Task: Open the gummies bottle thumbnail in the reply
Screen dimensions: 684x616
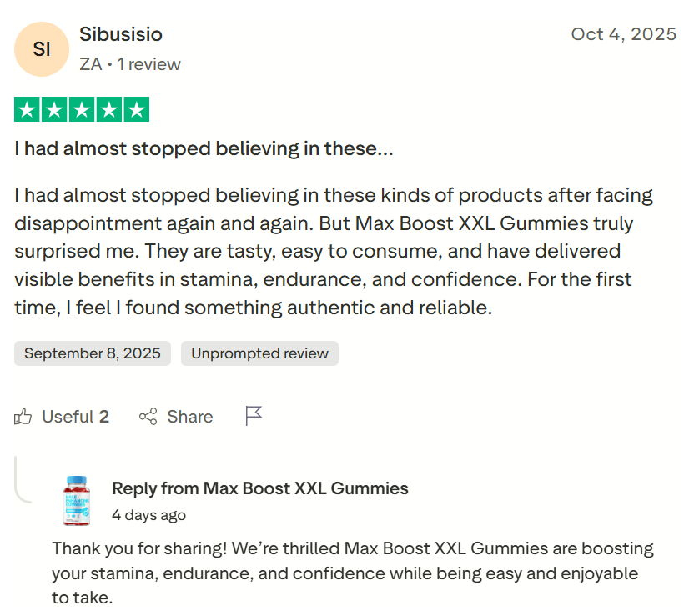Action: [x=76, y=500]
